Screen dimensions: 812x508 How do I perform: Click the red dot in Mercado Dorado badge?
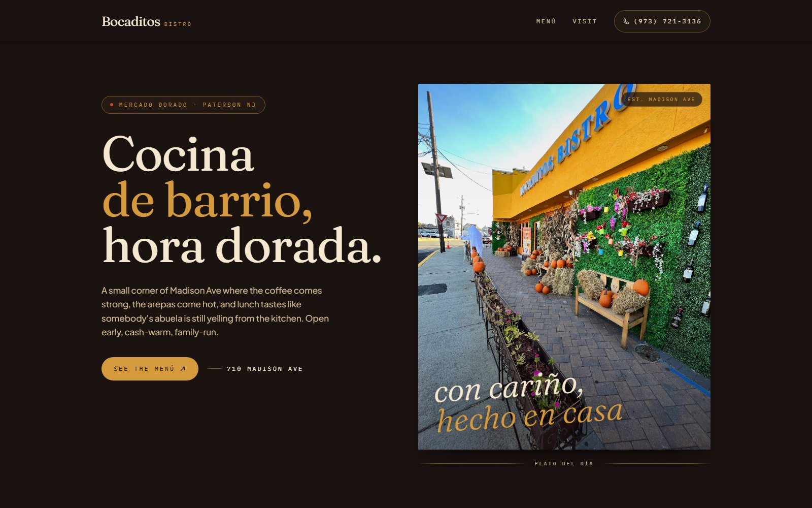(112, 105)
